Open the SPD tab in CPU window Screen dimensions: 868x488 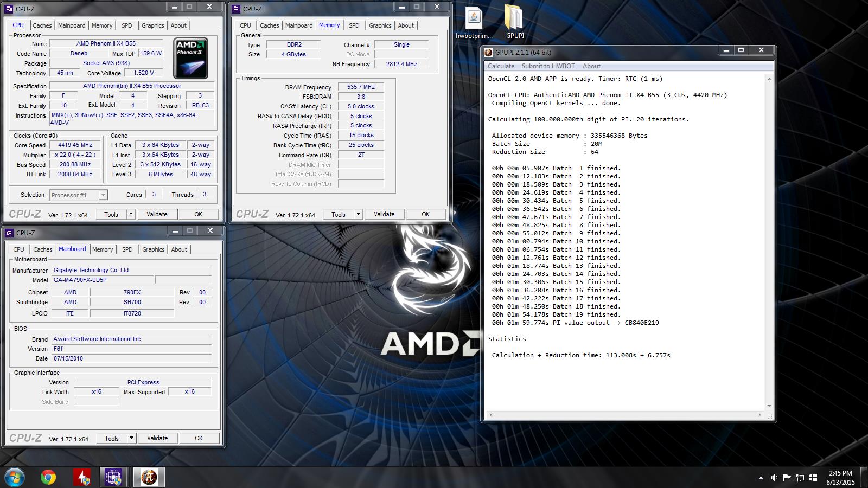pos(126,25)
